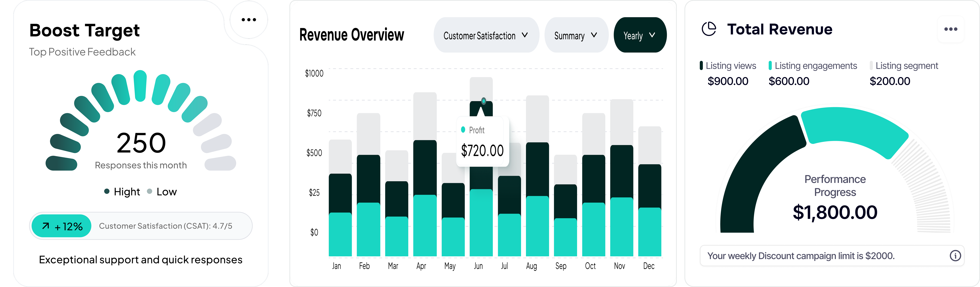Click the Profit tooltip teal dot
Screen dimensions: 980x287
point(463,130)
